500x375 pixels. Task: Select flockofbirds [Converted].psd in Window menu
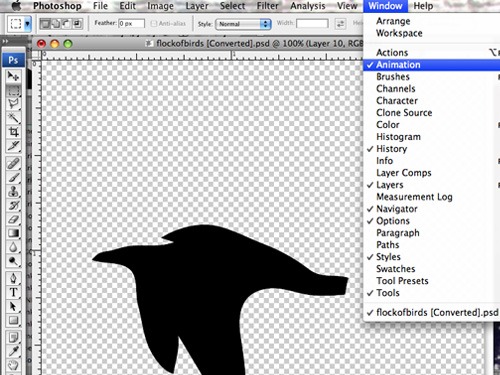click(x=432, y=313)
